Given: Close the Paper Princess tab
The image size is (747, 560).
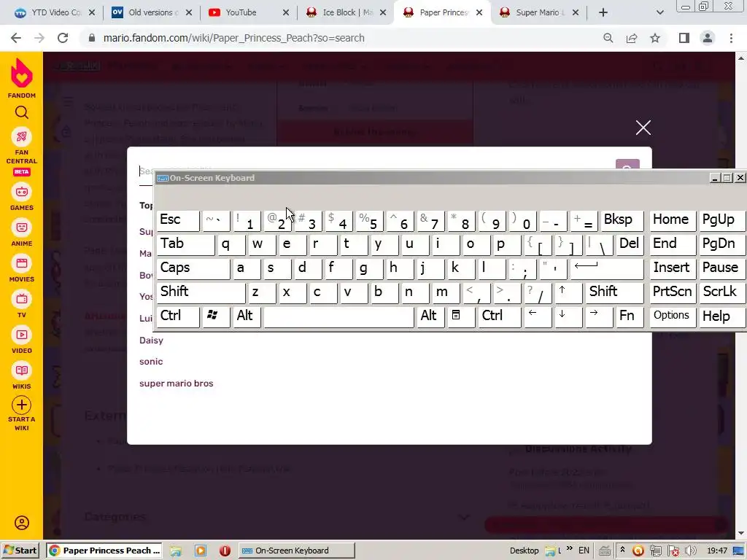Looking at the screenshot, I should click(479, 12).
